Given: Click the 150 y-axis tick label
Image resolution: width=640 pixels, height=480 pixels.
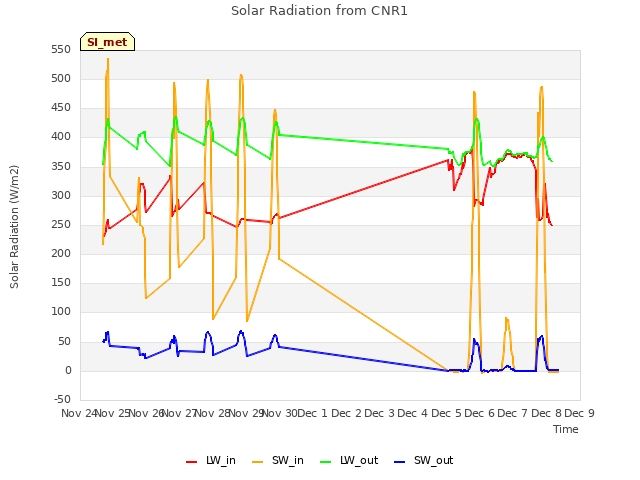Looking at the screenshot, I should pyautogui.click(x=61, y=282).
